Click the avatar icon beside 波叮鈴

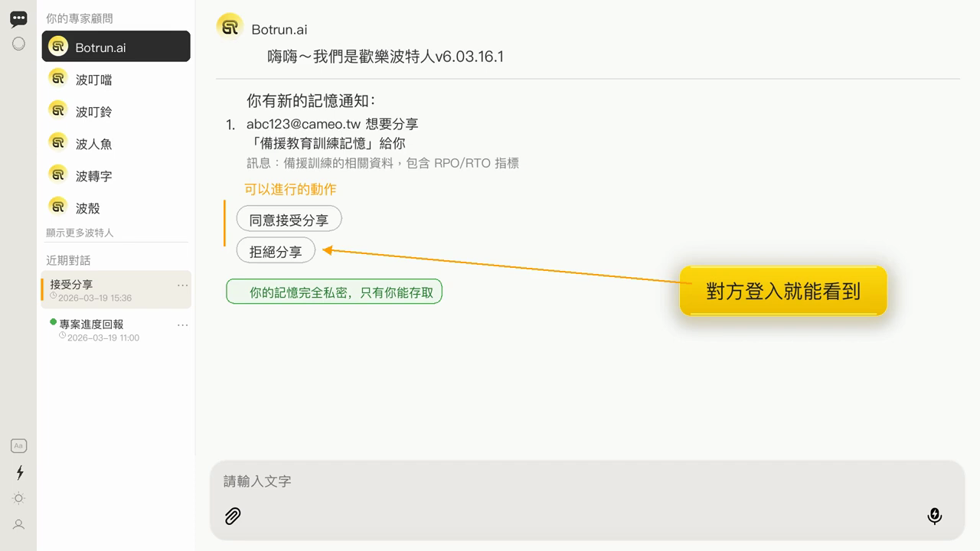58,110
